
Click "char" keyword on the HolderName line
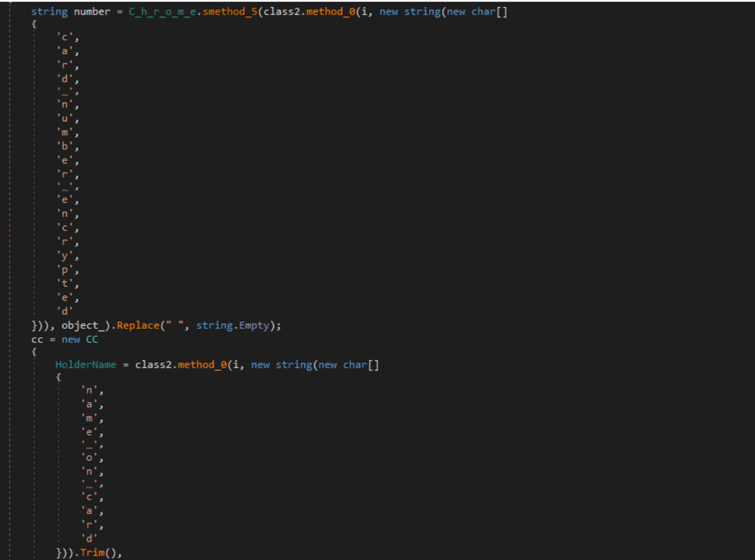pyautogui.click(x=355, y=365)
